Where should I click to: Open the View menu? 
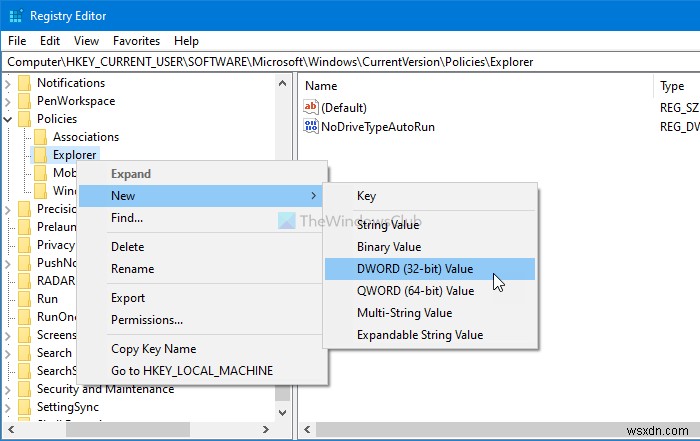tap(86, 41)
